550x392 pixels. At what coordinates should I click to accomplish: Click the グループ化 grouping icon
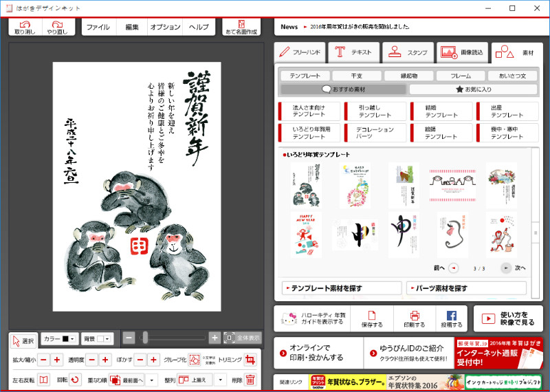pyautogui.click(x=195, y=360)
